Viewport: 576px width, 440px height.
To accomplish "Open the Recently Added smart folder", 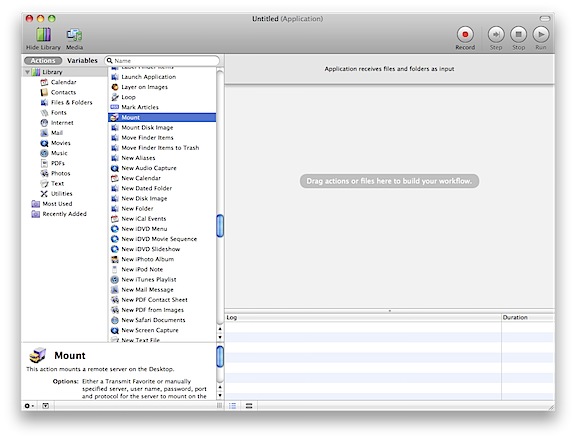I will pos(59,214).
